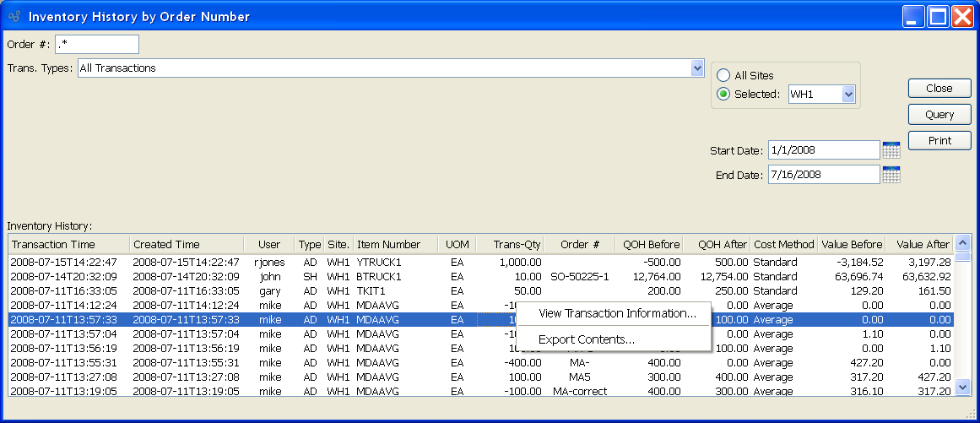Select the 2008-07-15T14:22:47 transaction row
Image resolution: width=980 pixels, height=423 pixels.
(481, 262)
